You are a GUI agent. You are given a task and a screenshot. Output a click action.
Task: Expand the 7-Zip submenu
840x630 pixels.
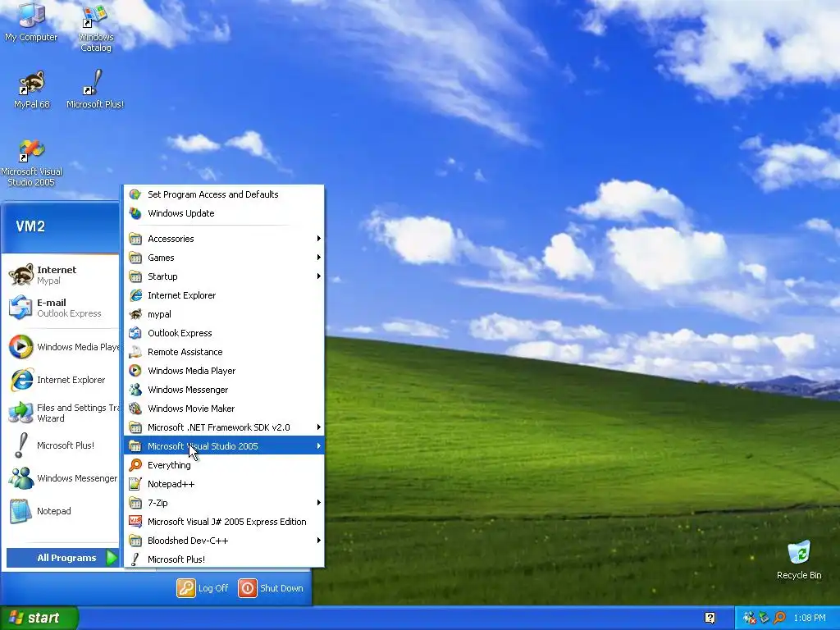point(224,503)
